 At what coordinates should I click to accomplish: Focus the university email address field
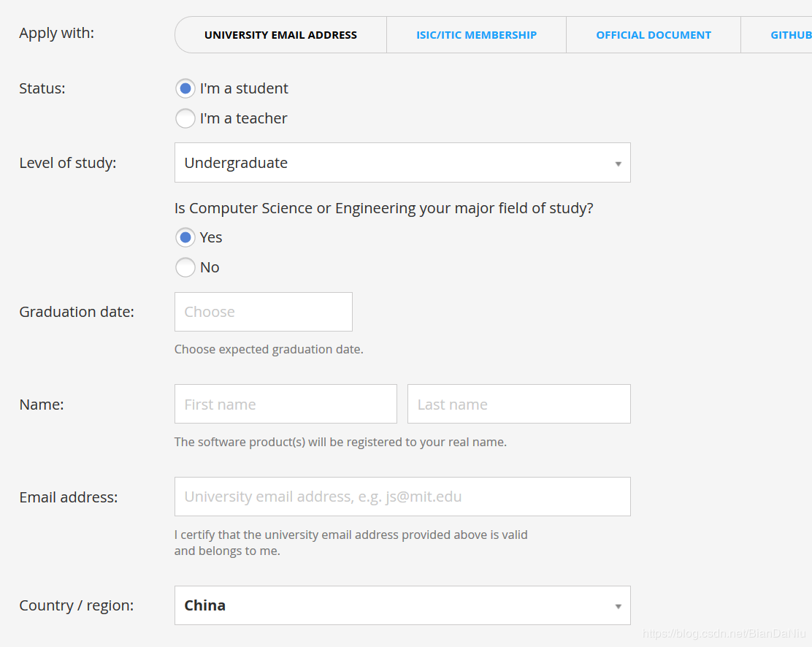(x=402, y=497)
